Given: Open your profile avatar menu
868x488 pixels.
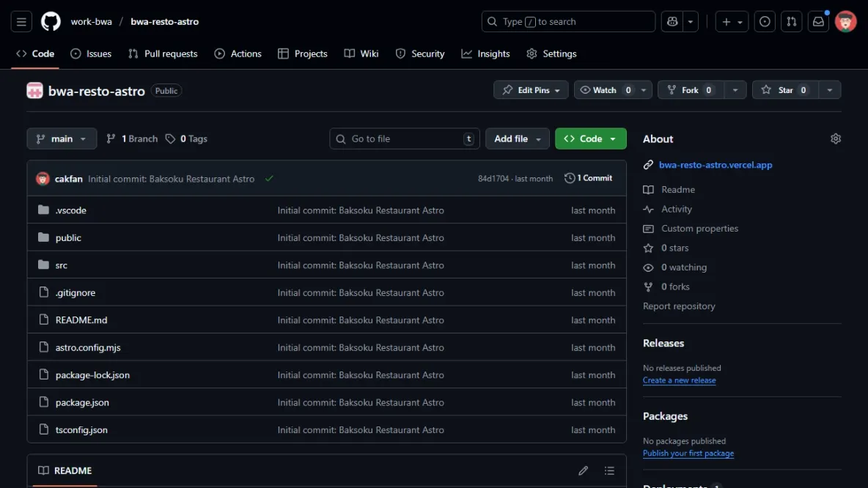Looking at the screenshot, I should click(x=845, y=21).
